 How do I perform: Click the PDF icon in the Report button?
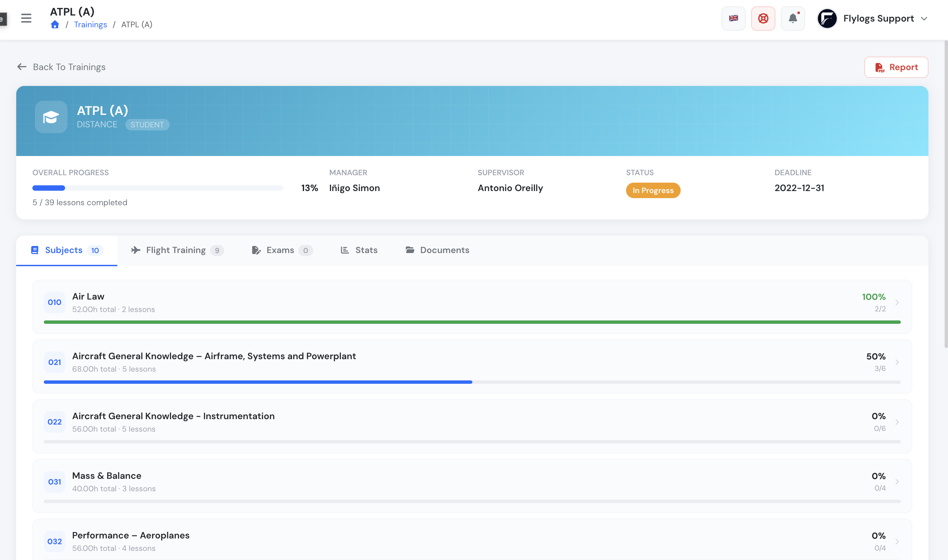pyautogui.click(x=880, y=67)
